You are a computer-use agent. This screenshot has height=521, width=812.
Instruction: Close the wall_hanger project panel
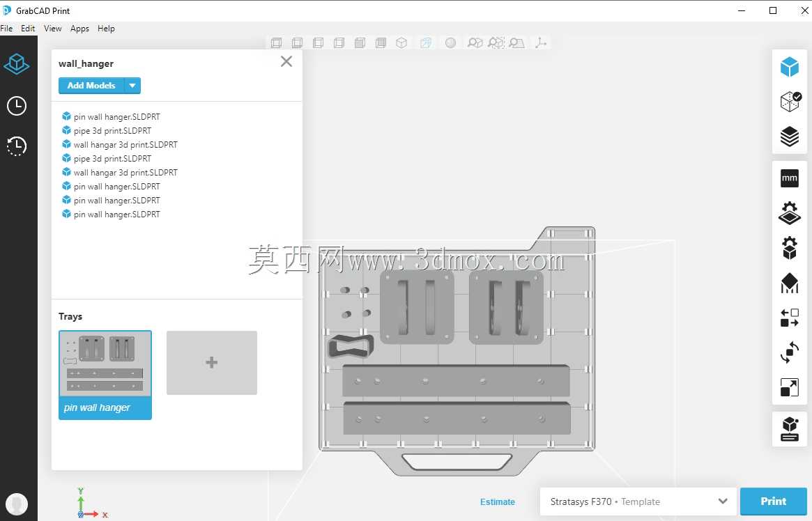pyautogui.click(x=286, y=61)
